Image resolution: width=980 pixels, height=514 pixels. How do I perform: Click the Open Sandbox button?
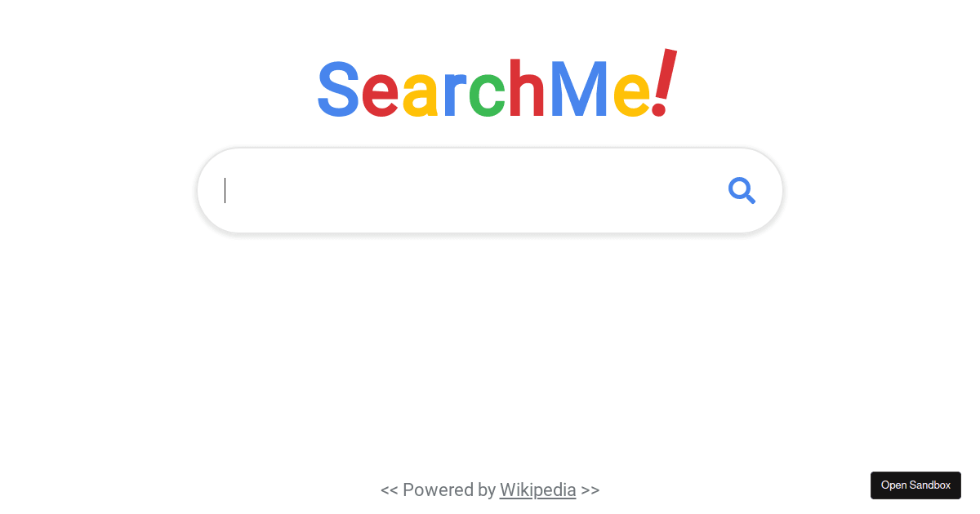915,485
